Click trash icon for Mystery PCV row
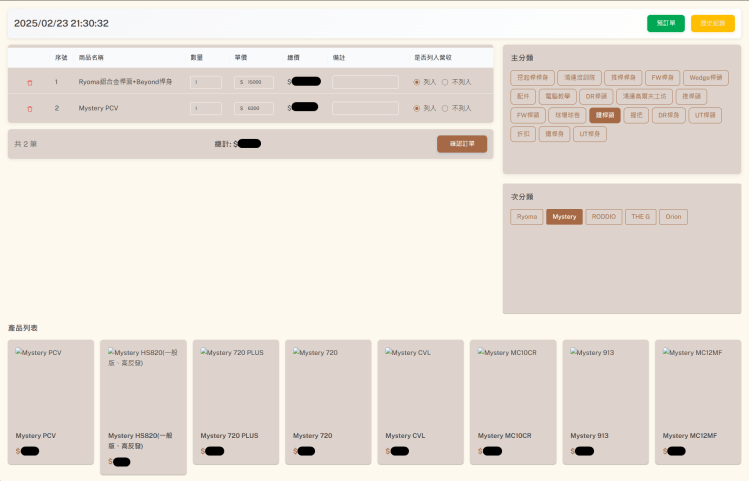 pyautogui.click(x=29, y=108)
